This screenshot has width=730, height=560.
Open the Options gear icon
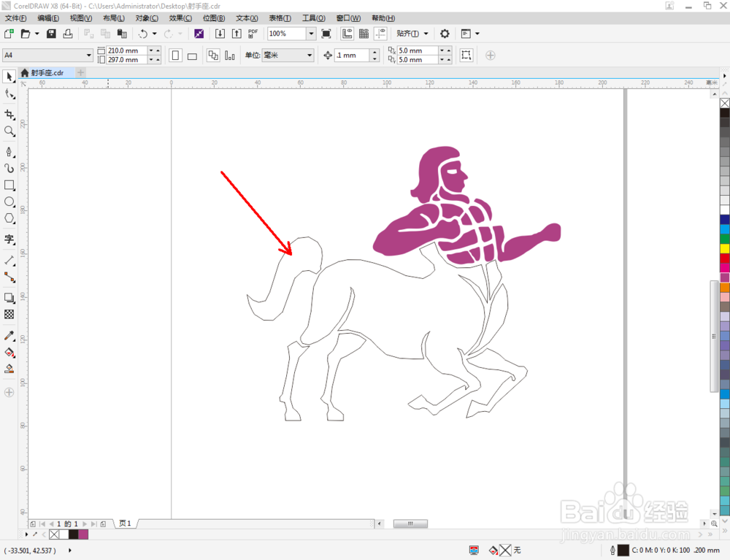click(x=445, y=34)
